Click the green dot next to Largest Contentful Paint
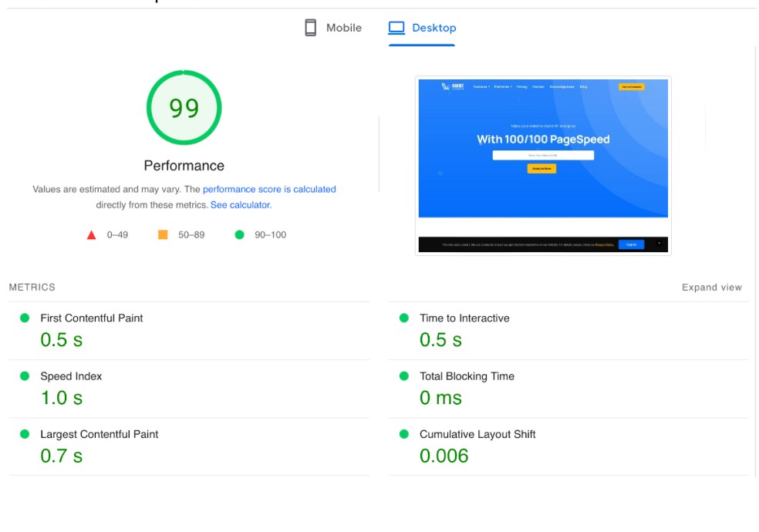 (23, 432)
